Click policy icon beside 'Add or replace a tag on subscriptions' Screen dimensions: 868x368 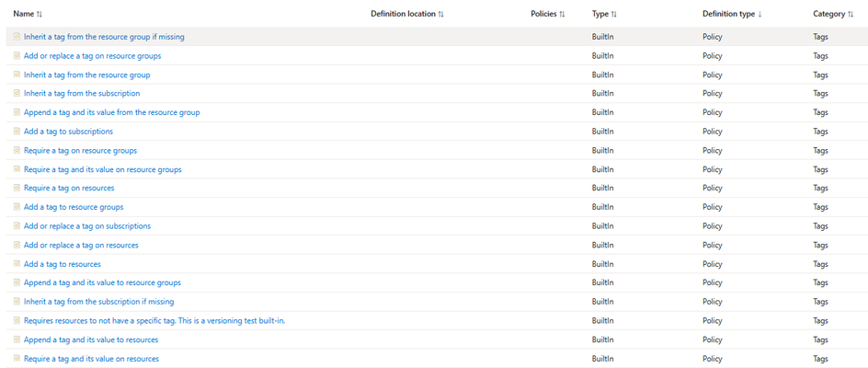click(x=17, y=226)
